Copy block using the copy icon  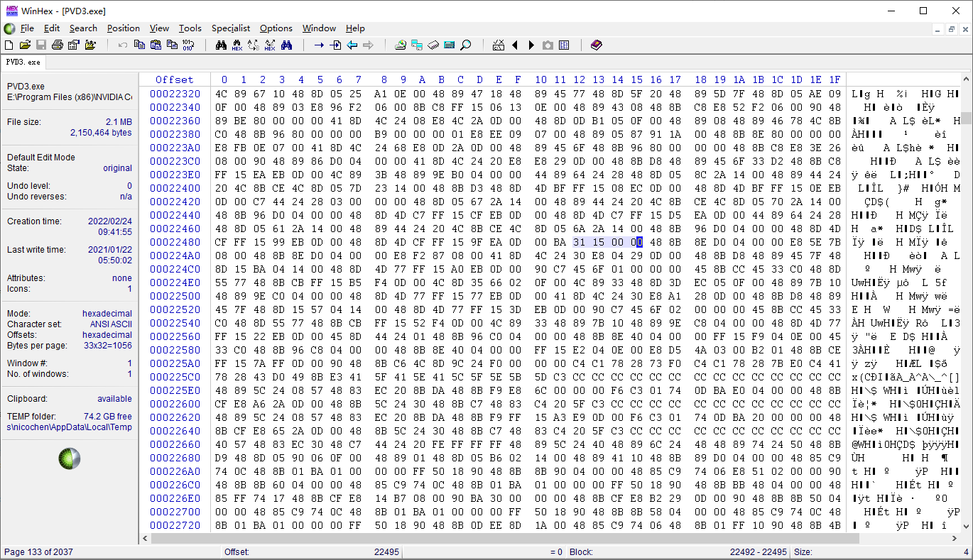(x=139, y=45)
